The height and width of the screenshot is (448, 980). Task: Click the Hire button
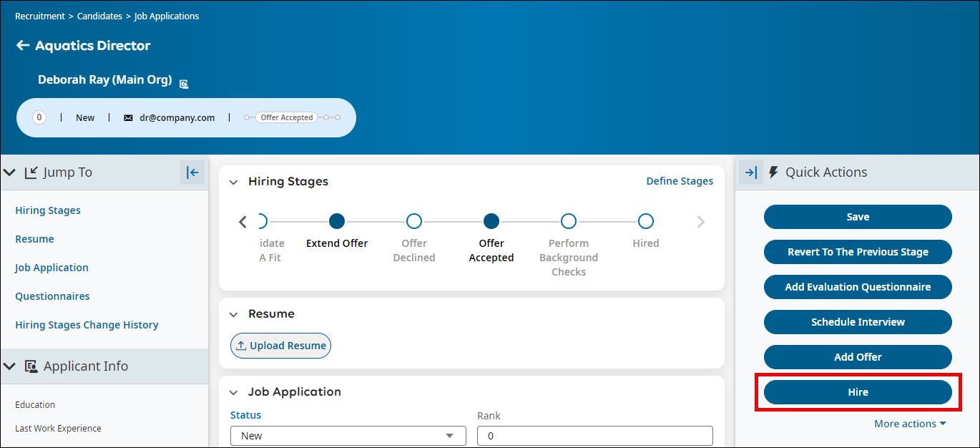click(858, 392)
